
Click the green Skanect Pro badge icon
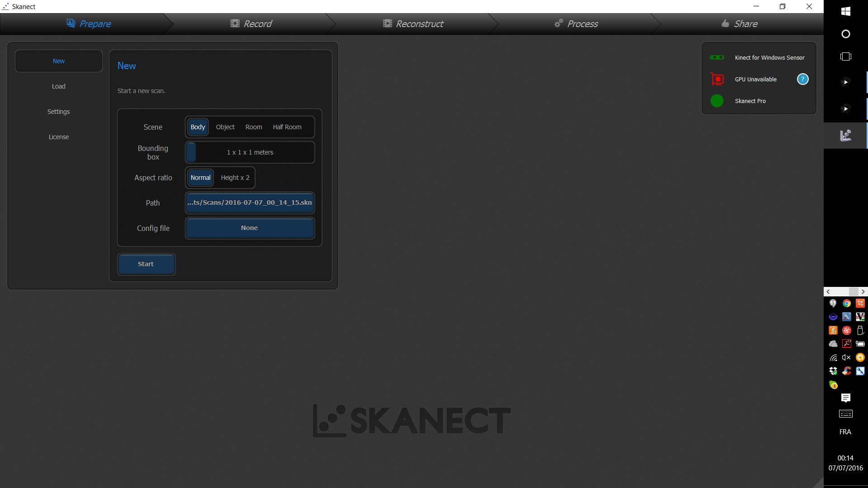point(717,101)
